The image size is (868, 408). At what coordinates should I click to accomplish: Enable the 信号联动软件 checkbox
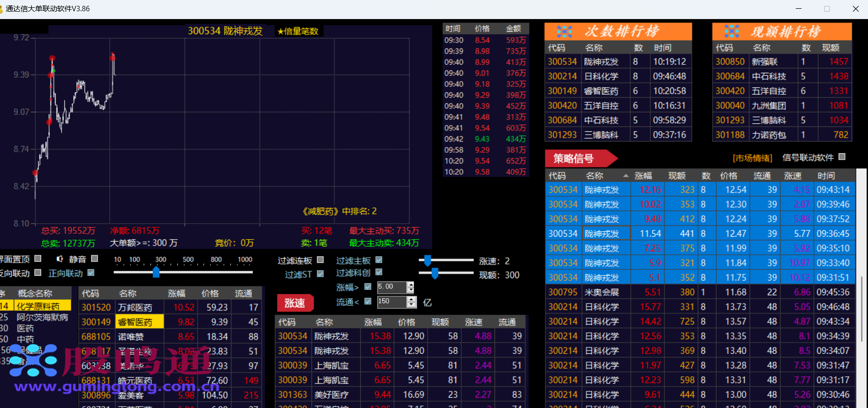pyautogui.click(x=842, y=157)
